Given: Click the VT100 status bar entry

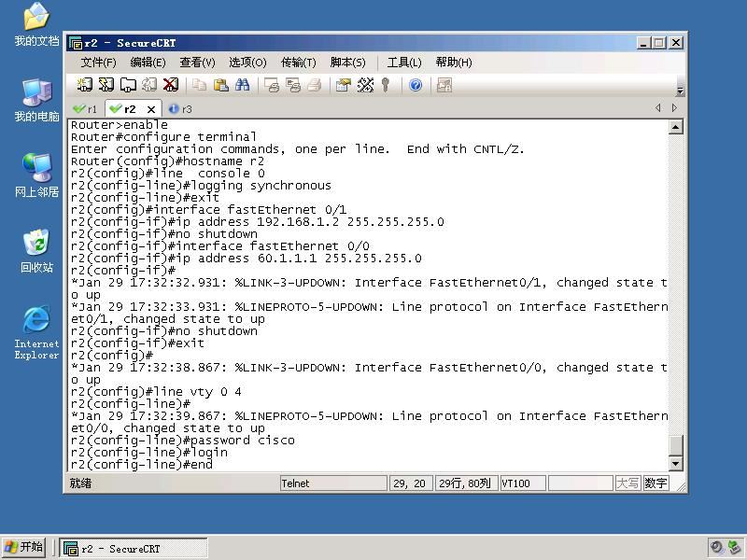Looking at the screenshot, I should pos(523,483).
